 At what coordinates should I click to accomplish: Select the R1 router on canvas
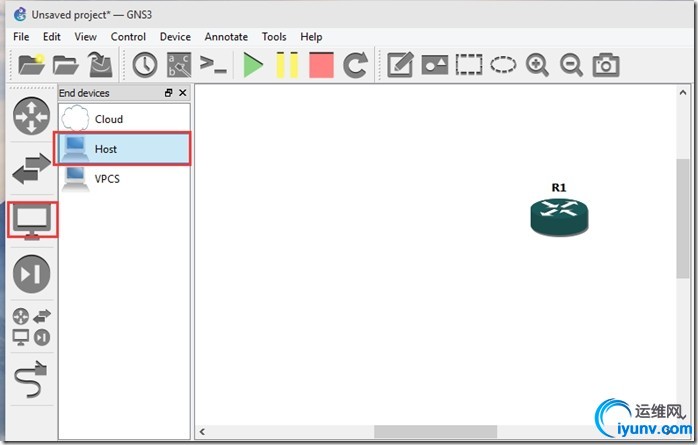(x=559, y=217)
